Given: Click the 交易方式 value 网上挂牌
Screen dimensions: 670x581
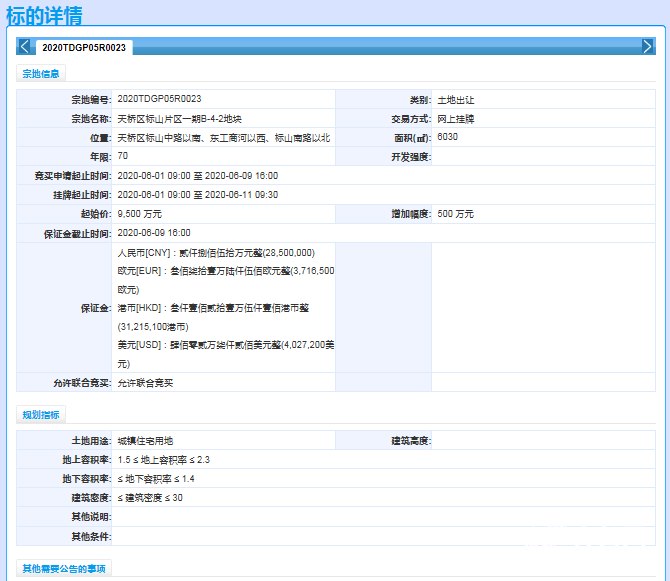Looking at the screenshot, I should tap(455, 118).
